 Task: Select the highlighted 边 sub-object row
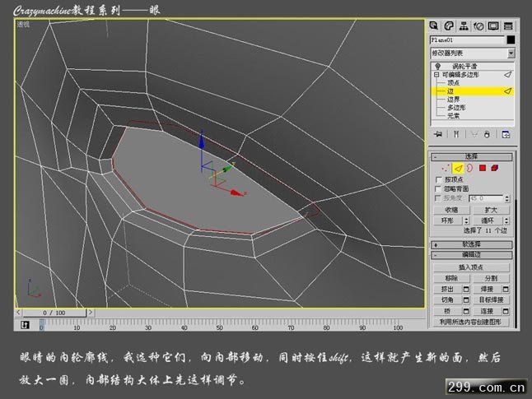[472, 91]
